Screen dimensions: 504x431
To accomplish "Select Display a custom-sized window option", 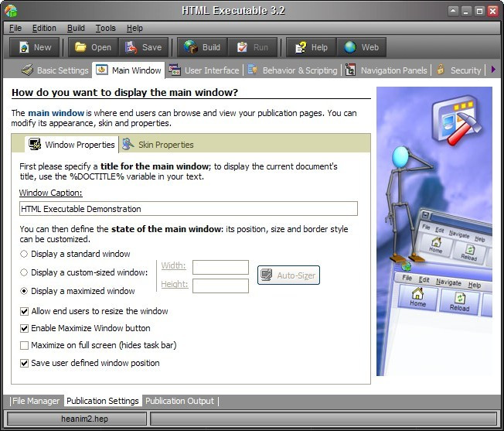I will (x=84, y=272).
